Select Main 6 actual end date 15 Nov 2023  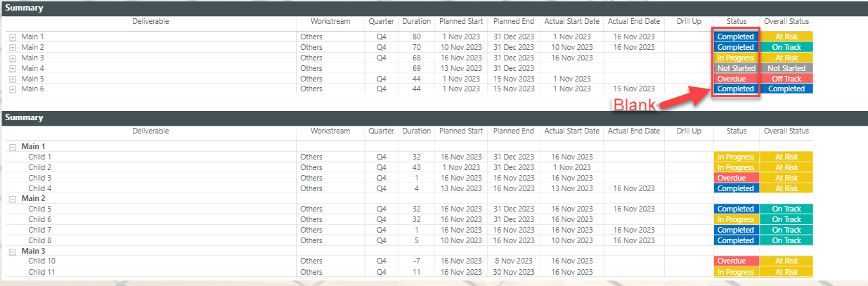634,89
